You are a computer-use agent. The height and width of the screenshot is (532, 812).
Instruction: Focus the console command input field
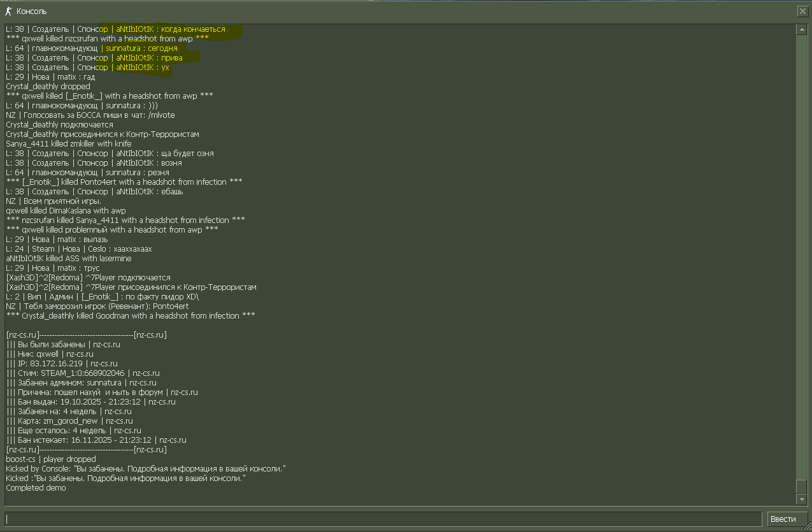pyautogui.click(x=382, y=519)
